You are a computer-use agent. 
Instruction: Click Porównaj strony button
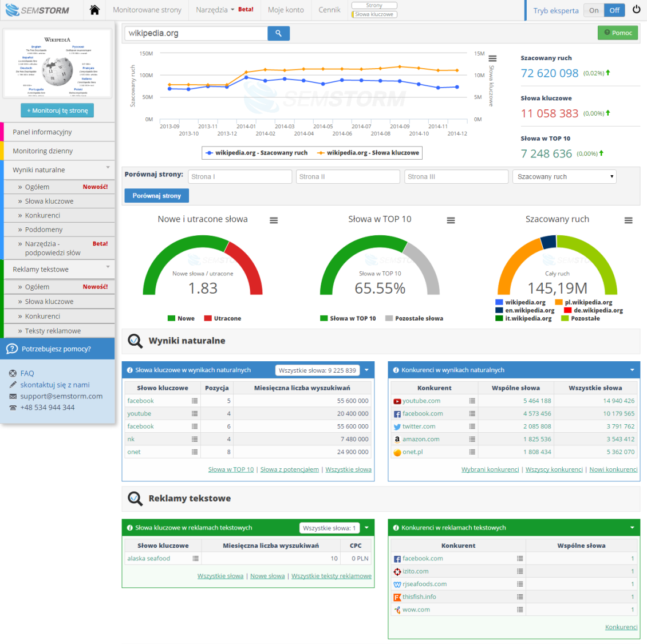[x=157, y=196]
